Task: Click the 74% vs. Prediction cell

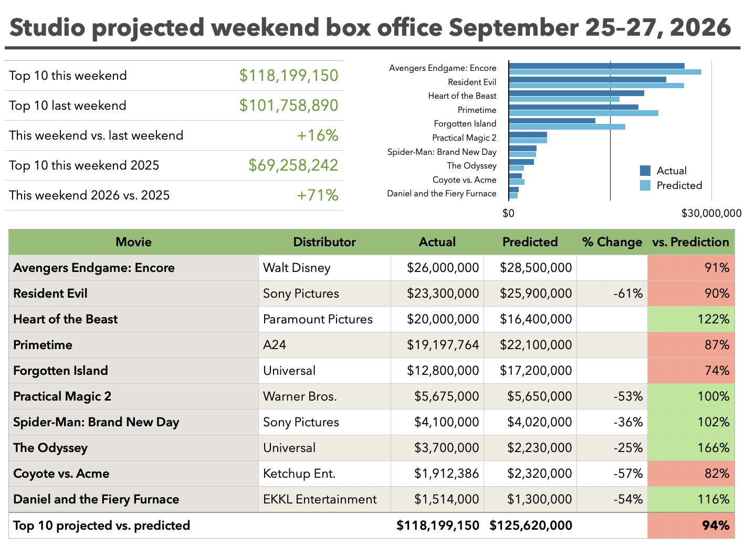Action: 691,371
